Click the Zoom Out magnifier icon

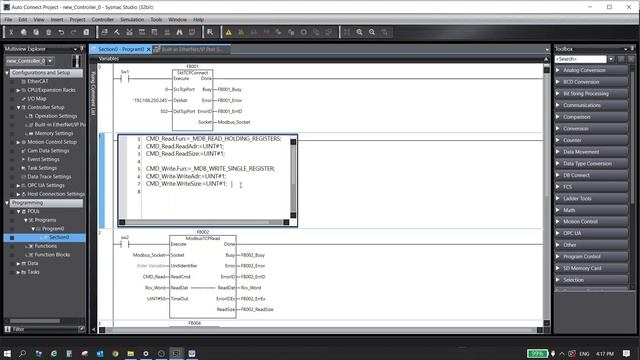[x=372, y=32]
